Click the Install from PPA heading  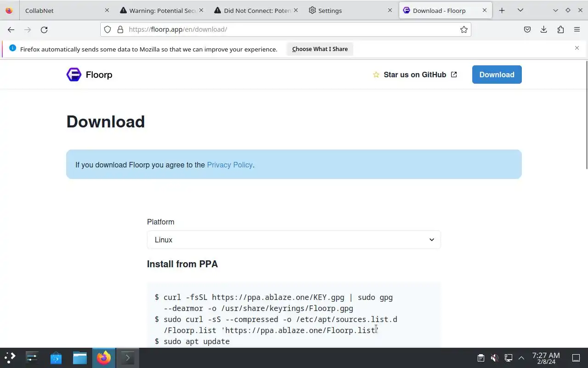(x=182, y=264)
